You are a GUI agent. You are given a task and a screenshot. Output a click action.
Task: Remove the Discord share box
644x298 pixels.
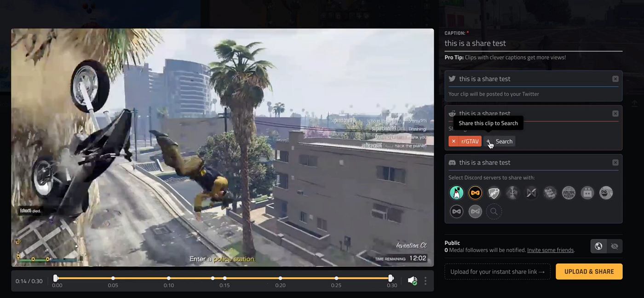click(x=615, y=162)
